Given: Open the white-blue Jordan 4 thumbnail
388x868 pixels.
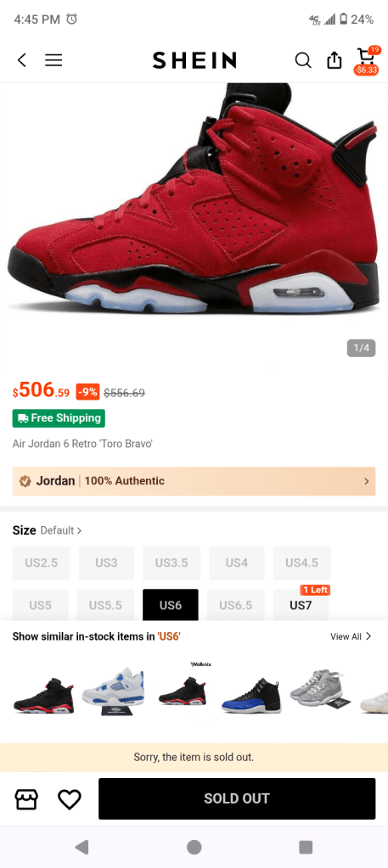Looking at the screenshot, I should coord(114,691).
